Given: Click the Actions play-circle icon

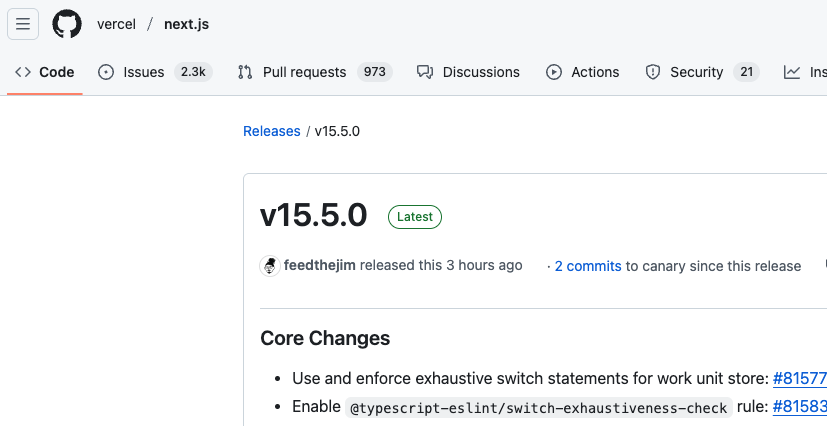Looking at the screenshot, I should (554, 72).
